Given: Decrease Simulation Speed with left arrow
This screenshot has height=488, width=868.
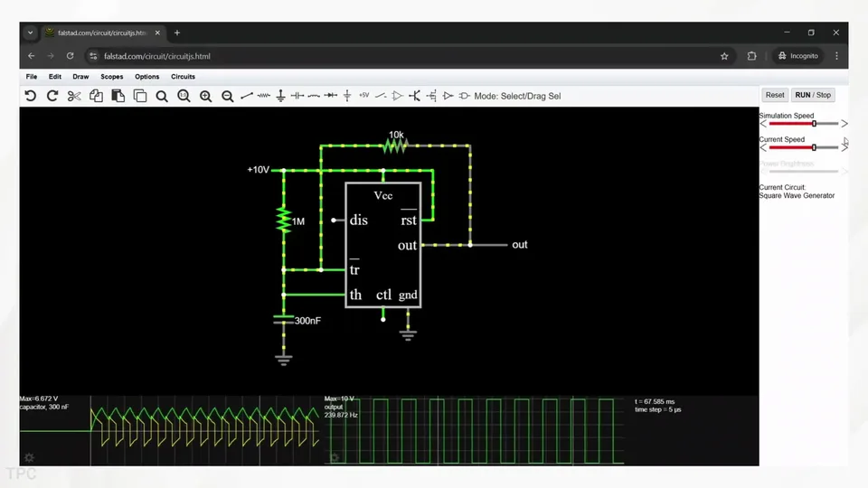Looking at the screenshot, I should click(x=763, y=124).
